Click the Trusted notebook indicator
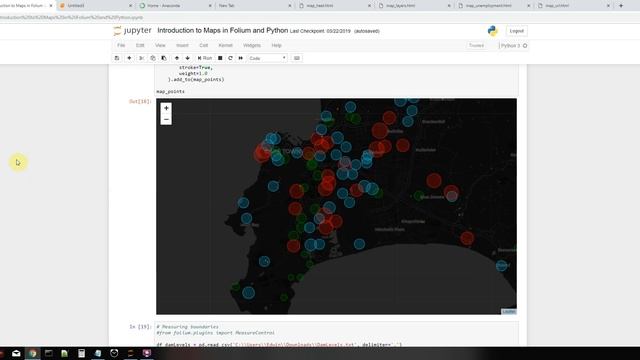 (476, 46)
